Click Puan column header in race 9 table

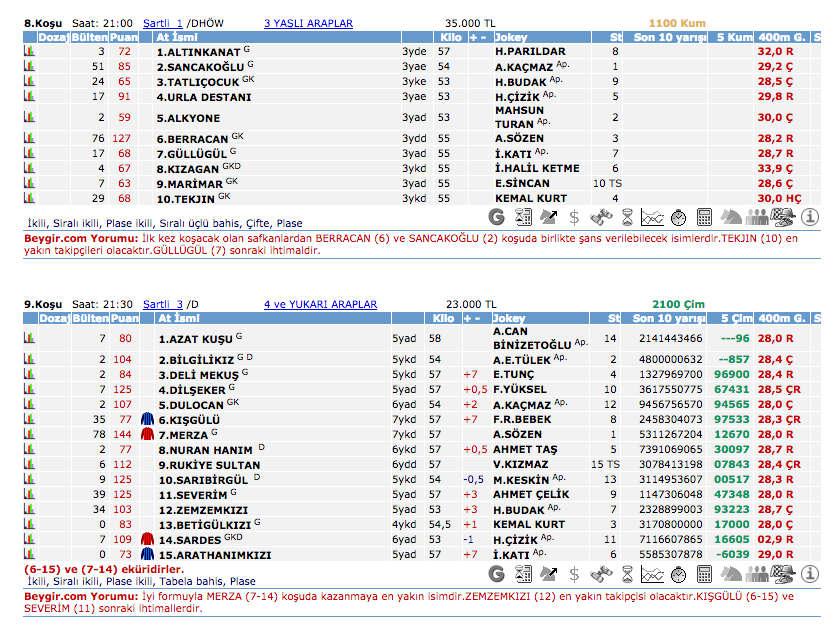pos(124,318)
